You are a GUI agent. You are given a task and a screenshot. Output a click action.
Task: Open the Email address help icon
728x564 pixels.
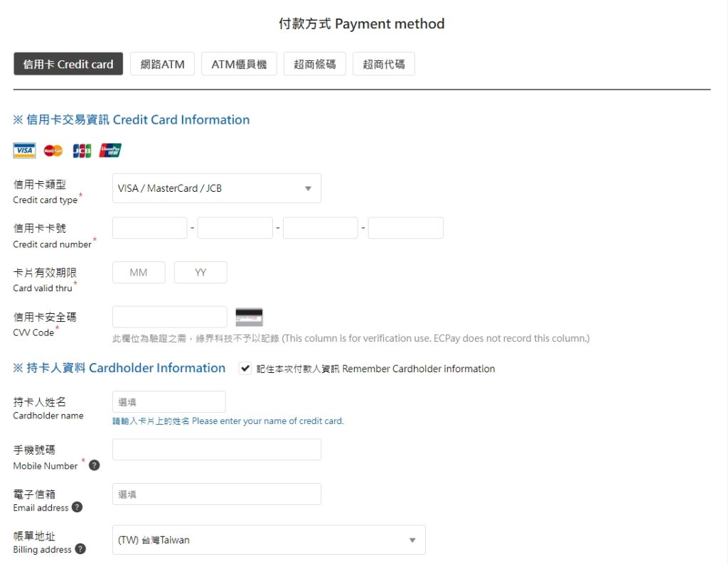[78, 509]
